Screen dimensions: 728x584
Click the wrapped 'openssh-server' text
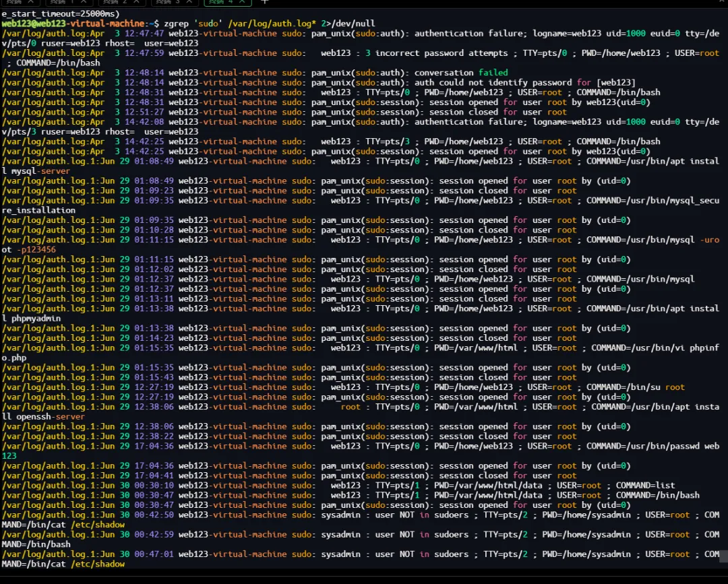(50, 416)
